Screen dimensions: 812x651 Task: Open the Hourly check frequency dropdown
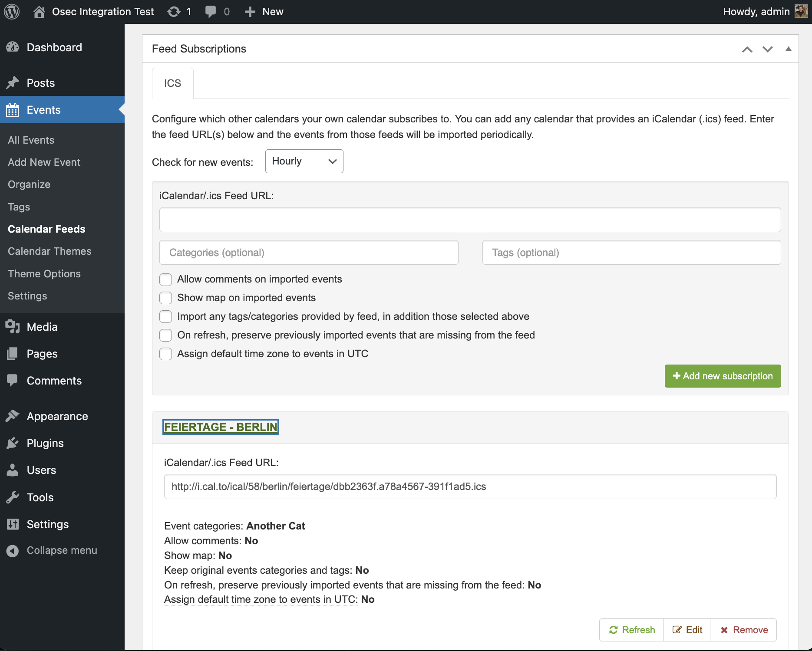coord(304,161)
